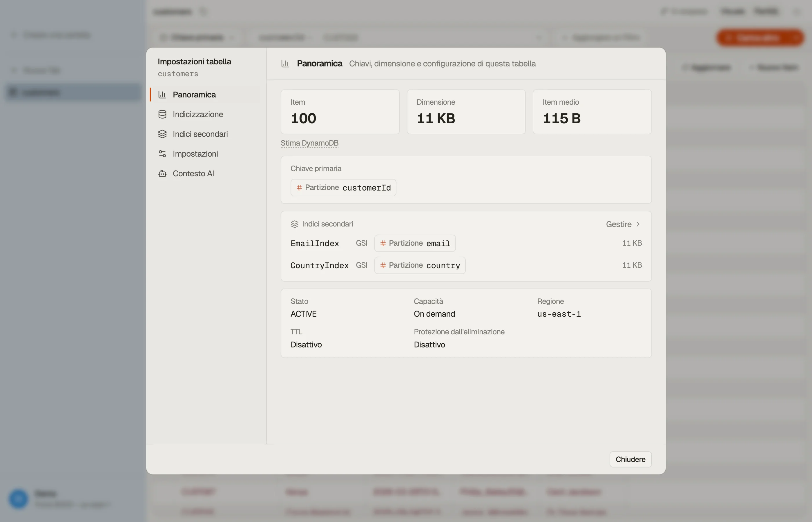Switch to the Indicizzazione section
This screenshot has width=812, height=522.
(x=205, y=114)
